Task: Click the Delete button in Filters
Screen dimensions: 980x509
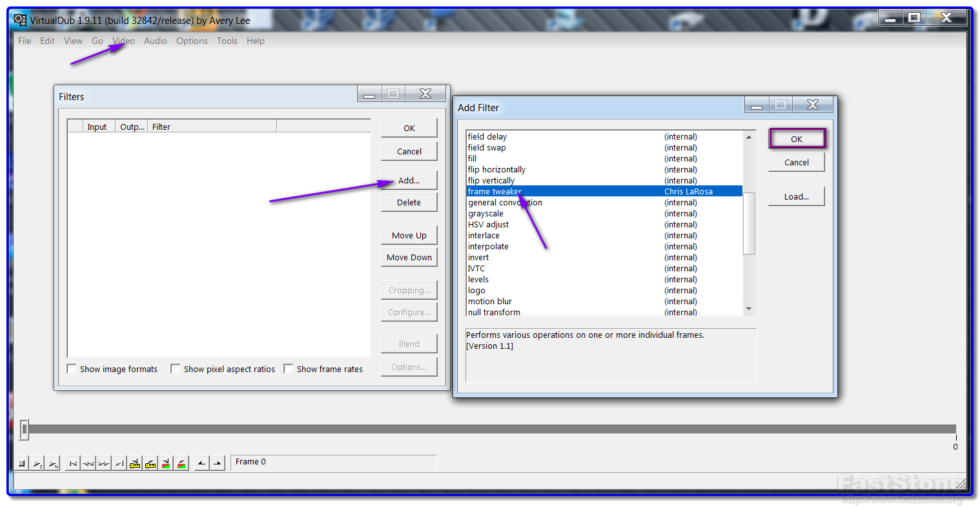Action: (409, 202)
